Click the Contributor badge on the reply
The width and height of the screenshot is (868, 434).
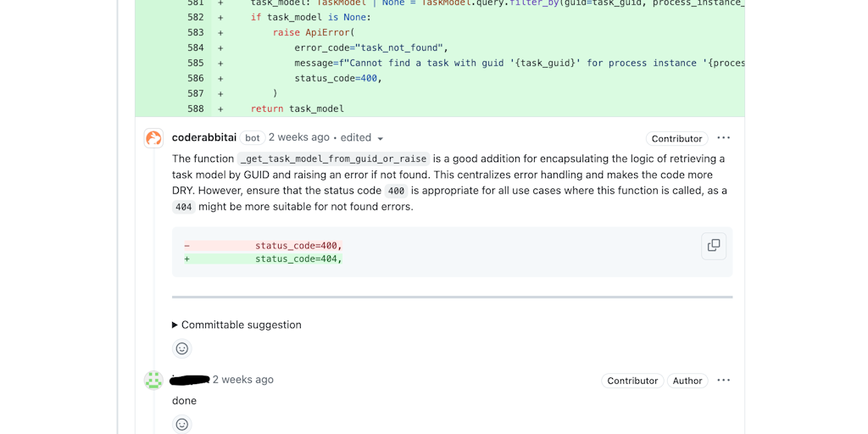click(x=632, y=381)
